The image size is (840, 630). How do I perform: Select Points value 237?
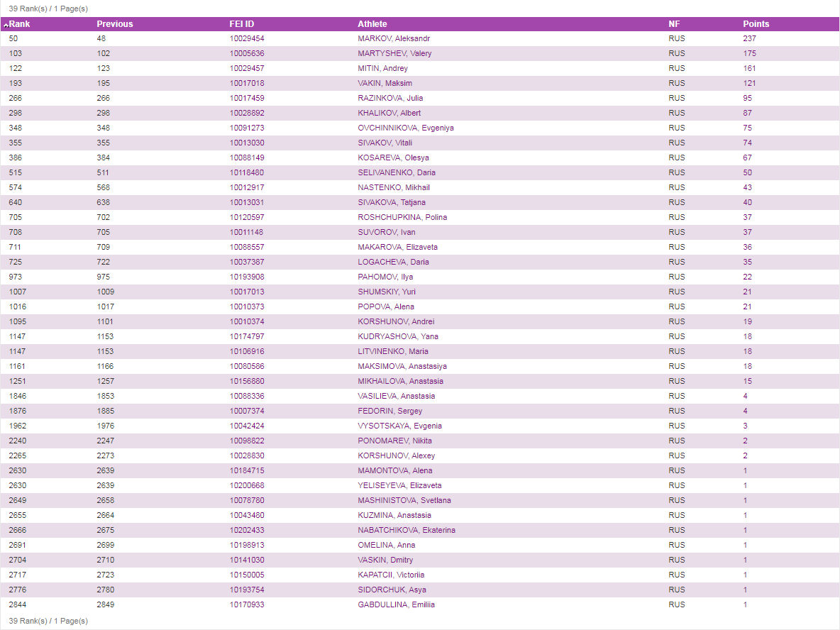click(x=749, y=38)
